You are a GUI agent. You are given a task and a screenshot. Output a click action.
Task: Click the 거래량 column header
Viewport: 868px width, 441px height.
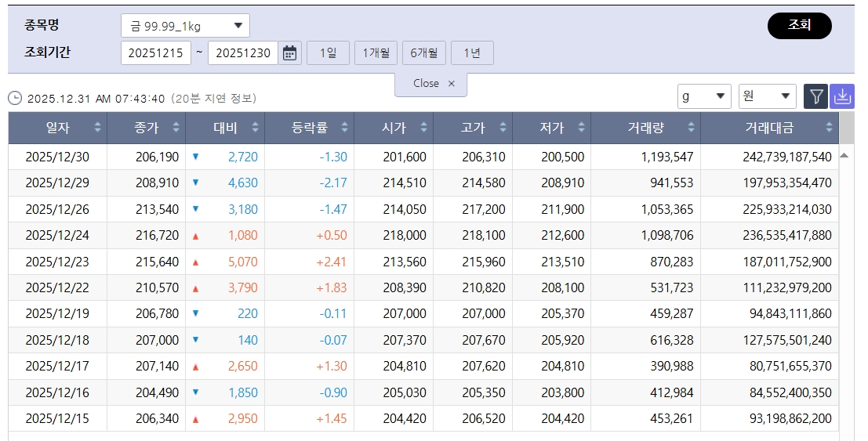coord(645,128)
